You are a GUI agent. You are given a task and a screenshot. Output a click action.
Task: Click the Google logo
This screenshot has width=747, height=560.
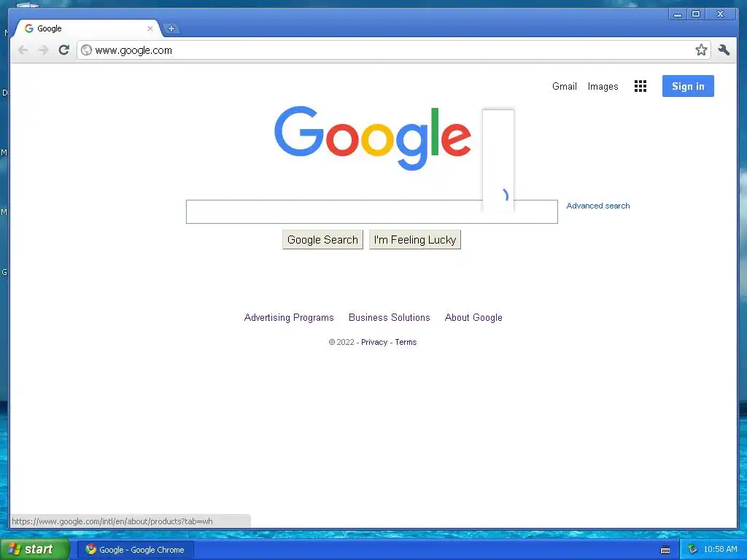coord(373,138)
